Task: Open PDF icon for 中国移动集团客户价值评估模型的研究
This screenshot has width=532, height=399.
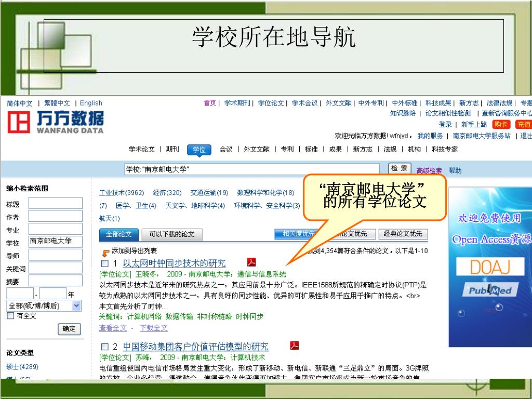Action: click(294, 345)
